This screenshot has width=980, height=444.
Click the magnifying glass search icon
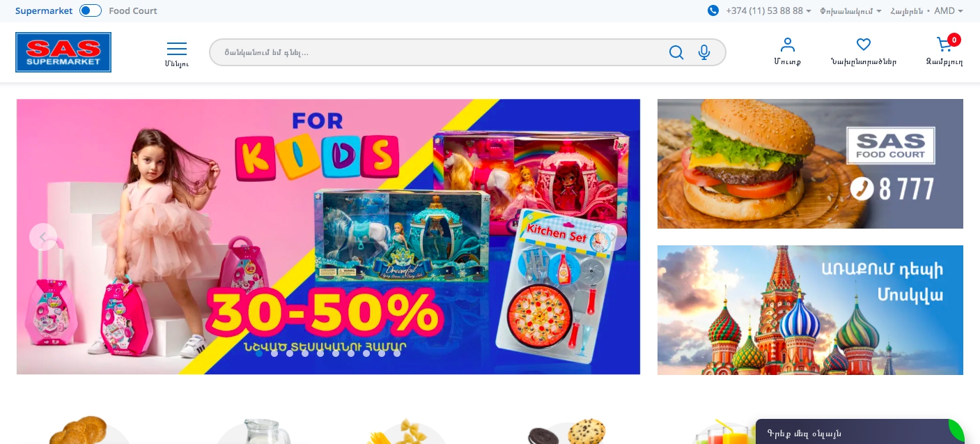click(x=676, y=52)
